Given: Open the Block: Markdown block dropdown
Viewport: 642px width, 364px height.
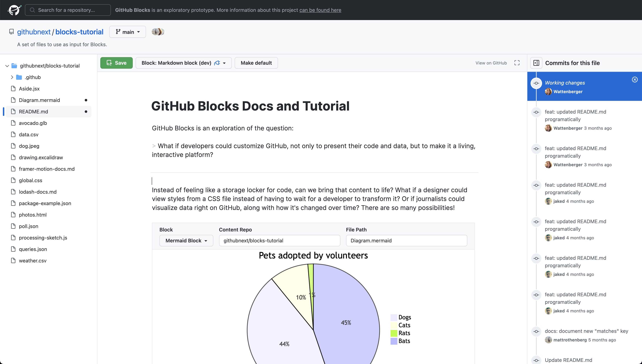Looking at the screenshot, I should [x=183, y=63].
